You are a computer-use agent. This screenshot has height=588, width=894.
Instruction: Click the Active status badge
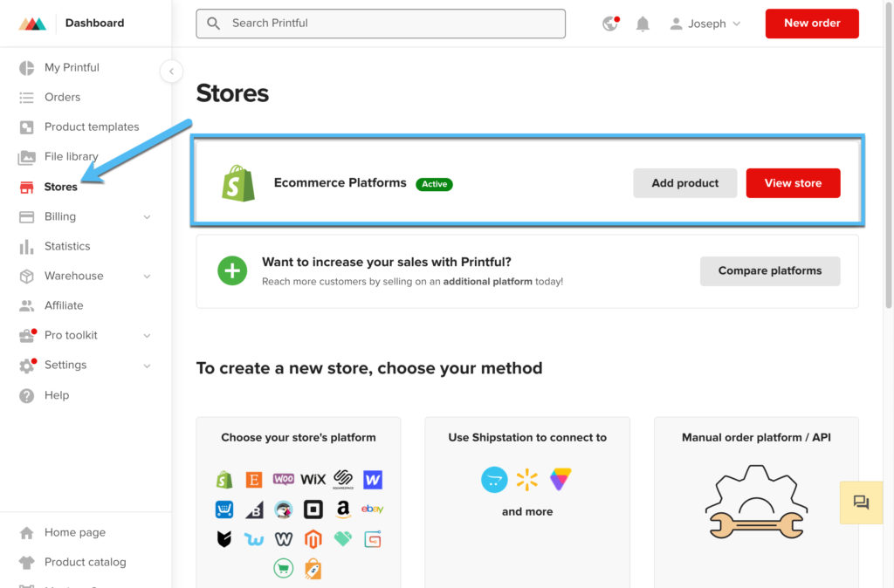pos(435,184)
